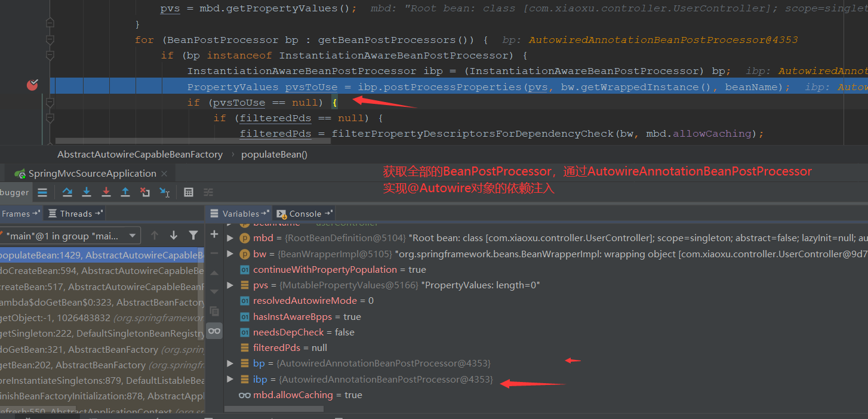Screen dimensions: 868x419
Task: Click the Duplicate Watch copy icon
Action: point(214,311)
